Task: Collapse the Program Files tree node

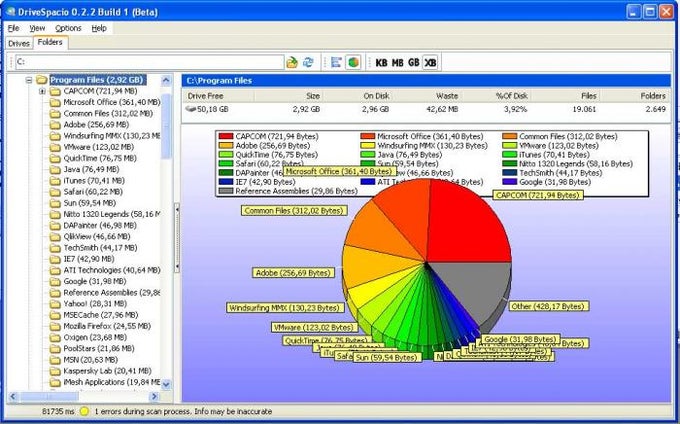Action: click(29, 80)
